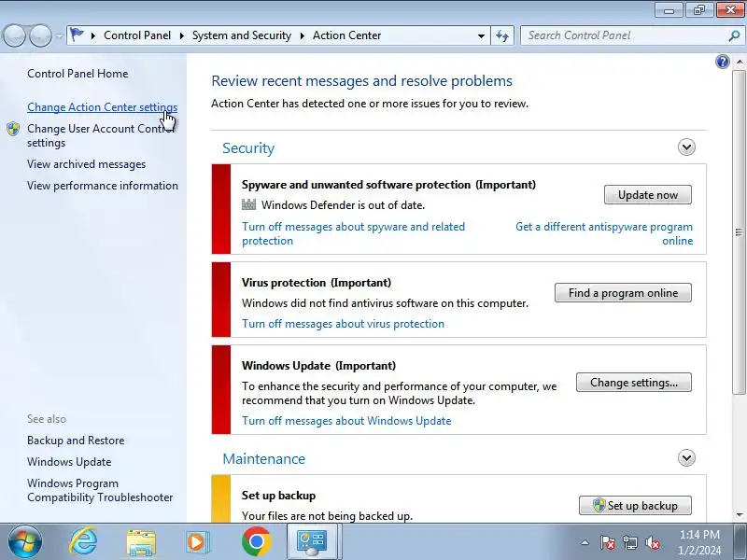Click Spyware and unwanted software protection title
Viewport: 747px width, 560px height.
pyautogui.click(x=388, y=185)
